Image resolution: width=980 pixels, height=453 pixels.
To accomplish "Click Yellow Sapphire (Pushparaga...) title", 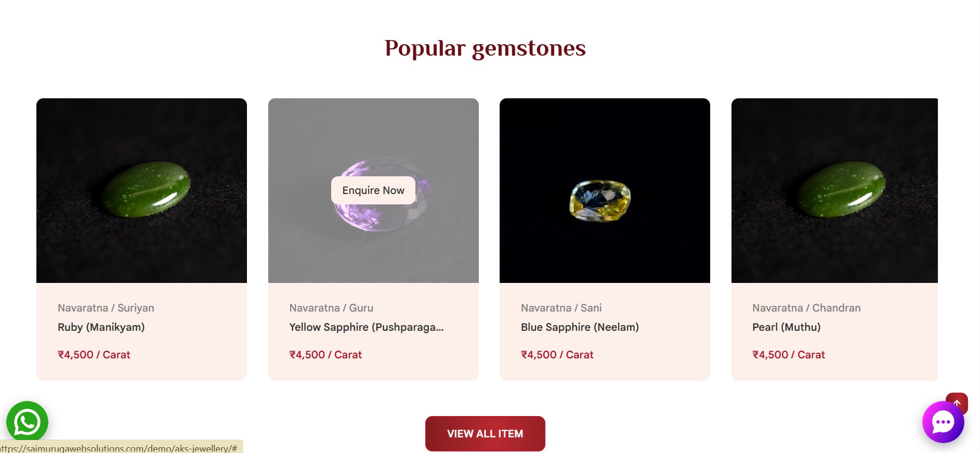I will pyautogui.click(x=366, y=327).
